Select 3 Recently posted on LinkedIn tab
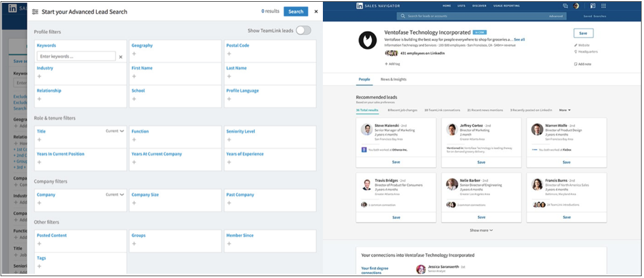This screenshot has width=644, height=278. pos(531,110)
